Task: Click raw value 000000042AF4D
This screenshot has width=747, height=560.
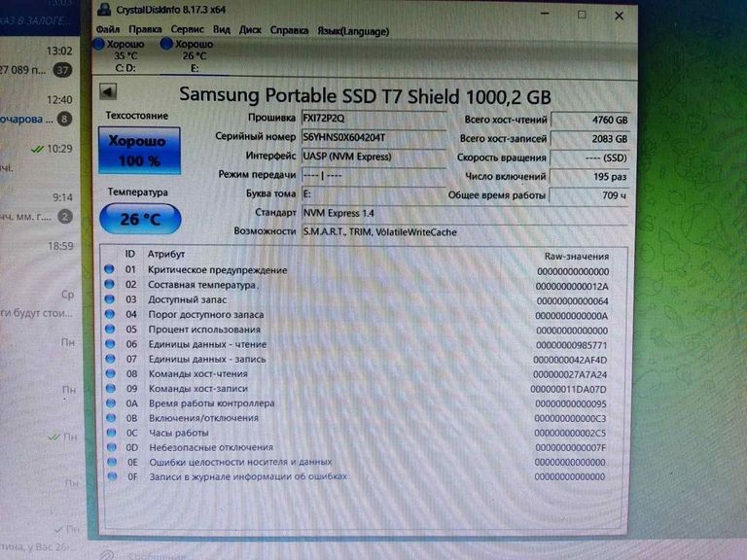Action: tap(570, 360)
